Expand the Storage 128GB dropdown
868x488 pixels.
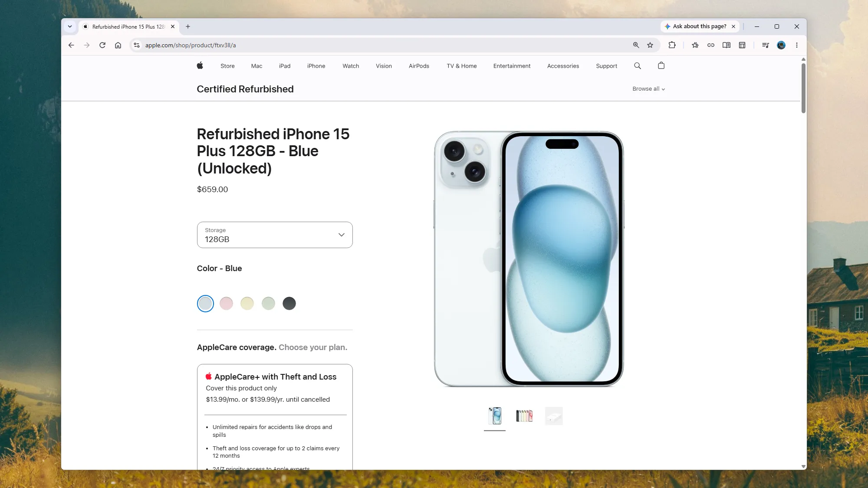pos(275,235)
